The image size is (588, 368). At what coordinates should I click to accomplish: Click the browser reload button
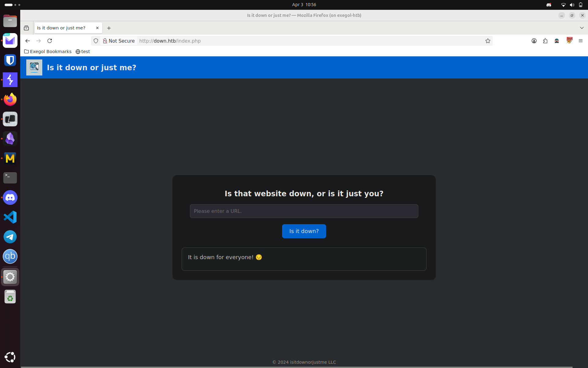(50, 41)
